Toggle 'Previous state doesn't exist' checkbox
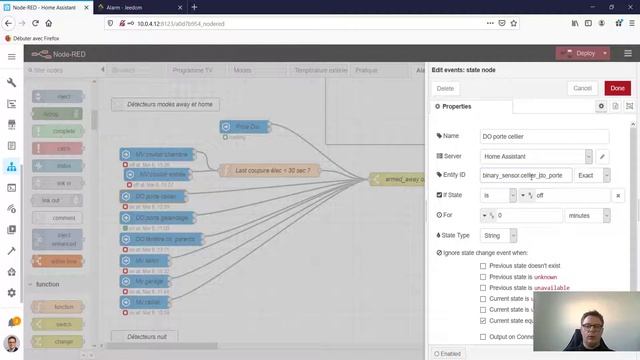The image size is (640, 360). pyautogui.click(x=483, y=266)
